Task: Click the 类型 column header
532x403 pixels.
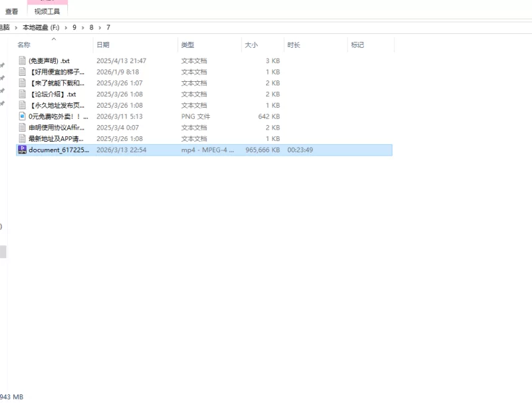Action: point(188,45)
